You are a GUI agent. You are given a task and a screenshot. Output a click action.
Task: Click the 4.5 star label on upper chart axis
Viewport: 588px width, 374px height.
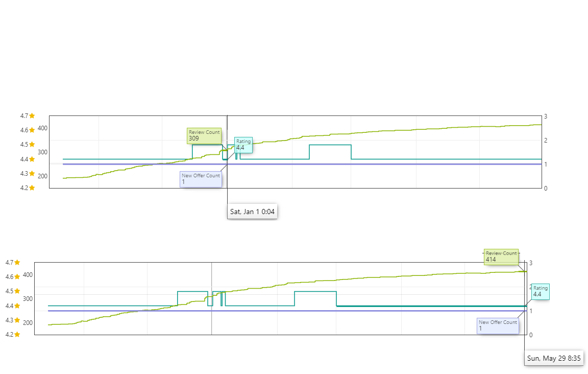(28, 145)
